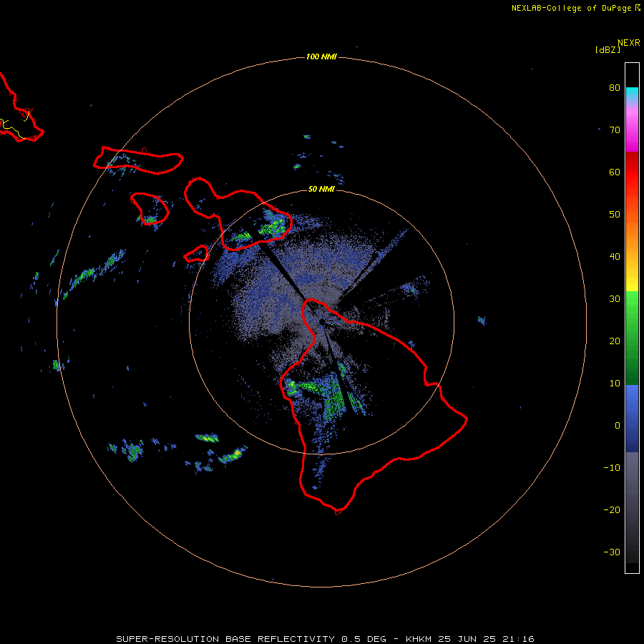Click the 50 dBZ scale value
This screenshot has width=644, height=644.
[x=615, y=215]
